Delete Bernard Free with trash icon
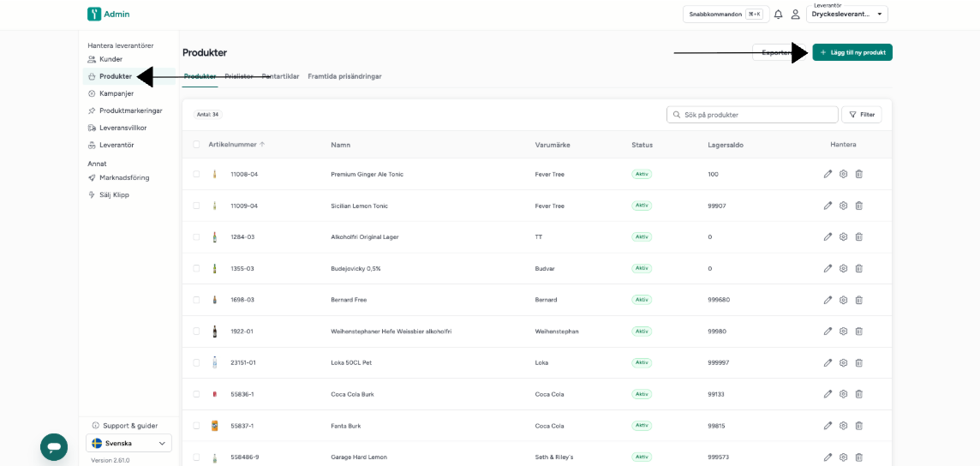This screenshot has width=980, height=466. point(858,300)
